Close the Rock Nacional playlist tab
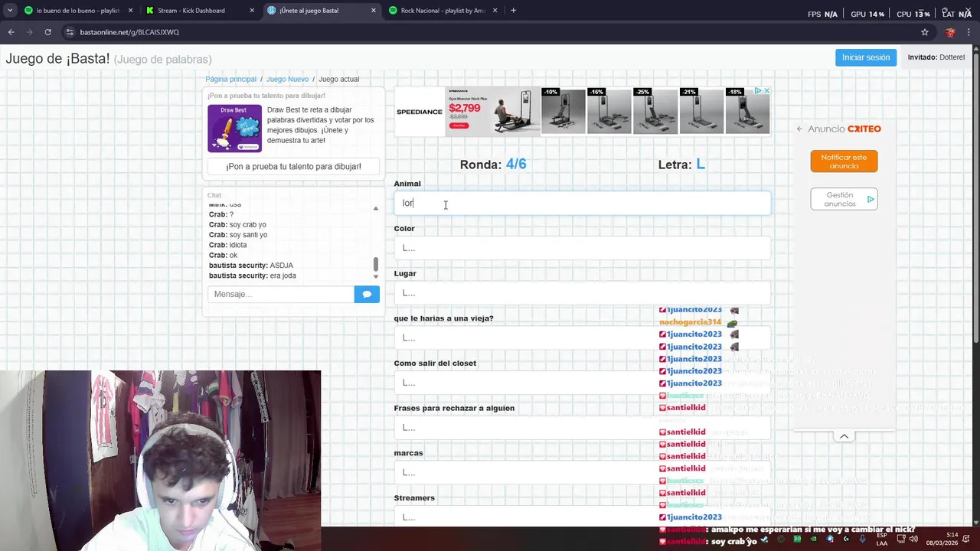This screenshot has width=980, height=551. click(495, 11)
